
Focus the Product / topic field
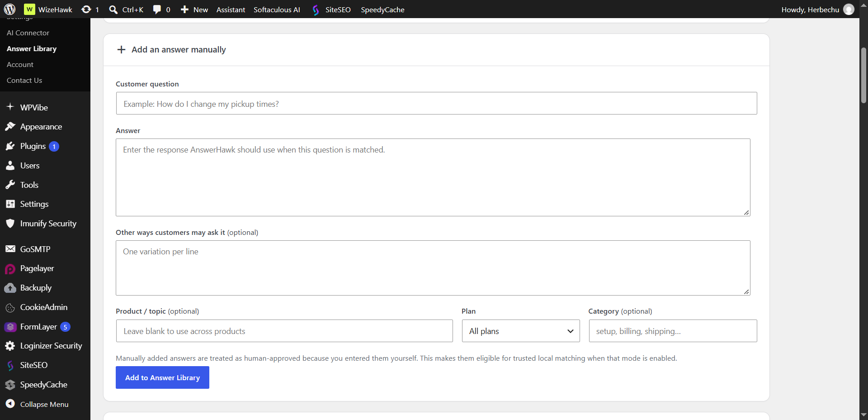tap(284, 331)
